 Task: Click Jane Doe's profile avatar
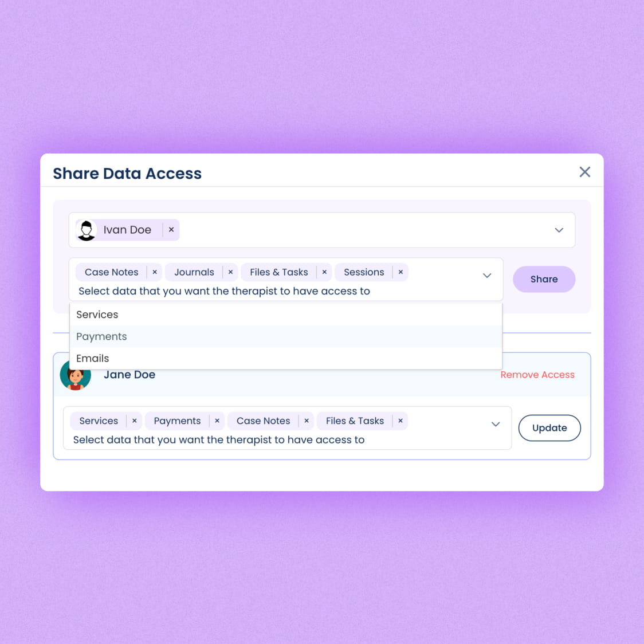click(x=76, y=375)
